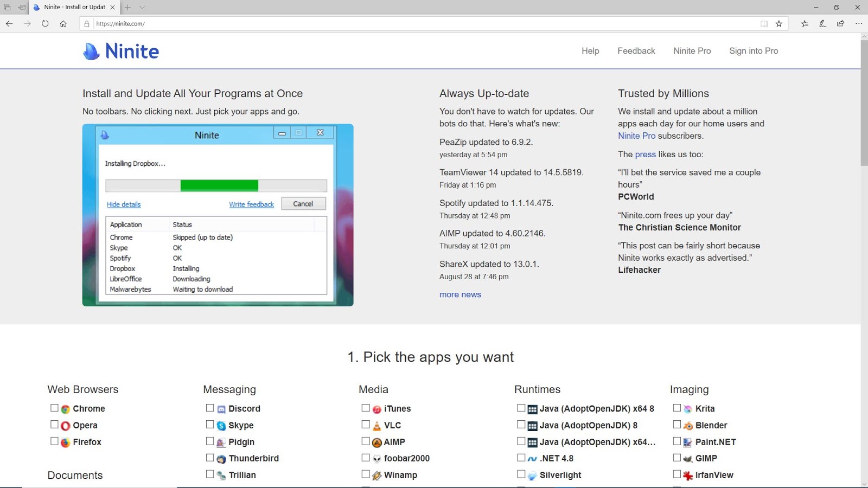This screenshot has width=868, height=488.
Task: Tick the VLC checkbox
Action: pyautogui.click(x=366, y=425)
